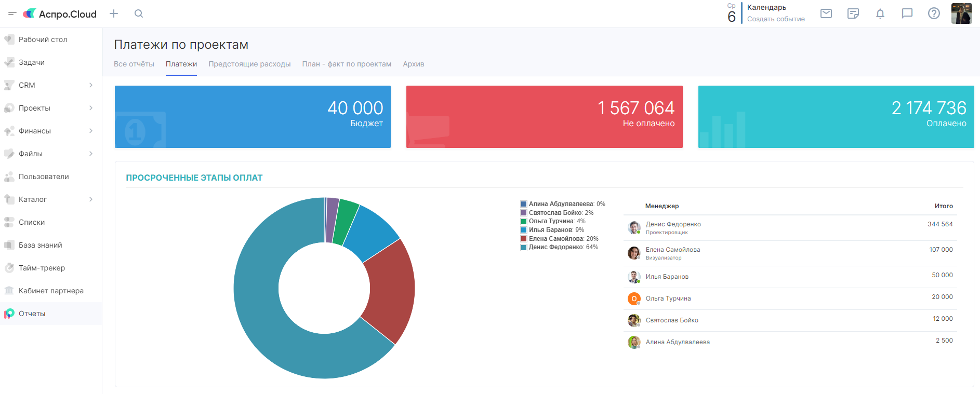Viewport: 980px width, 394px height.
Task: Click the Файлы sidebar icon
Action: pyautogui.click(x=9, y=154)
